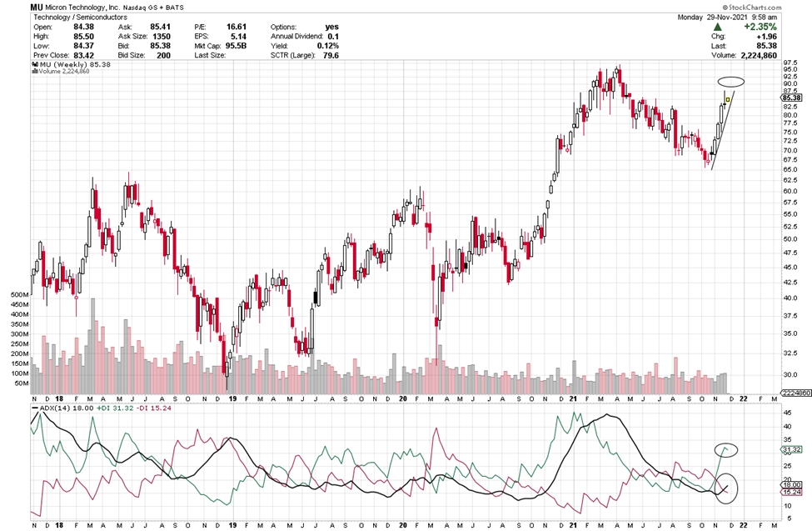Select the header Volume value 2,224,860
This screenshot has width=812, height=531.
coord(759,55)
